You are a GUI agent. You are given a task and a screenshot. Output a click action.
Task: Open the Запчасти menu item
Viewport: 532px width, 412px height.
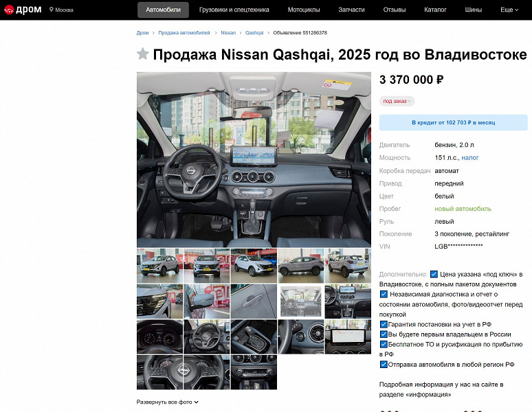pyautogui.click(x=351, y=10)
